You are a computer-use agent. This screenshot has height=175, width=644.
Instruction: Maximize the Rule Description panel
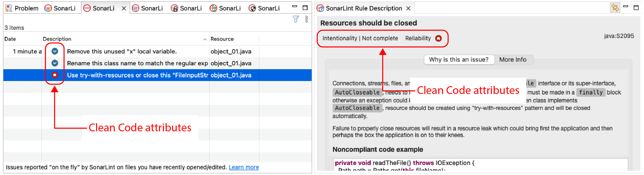point(636,8)
